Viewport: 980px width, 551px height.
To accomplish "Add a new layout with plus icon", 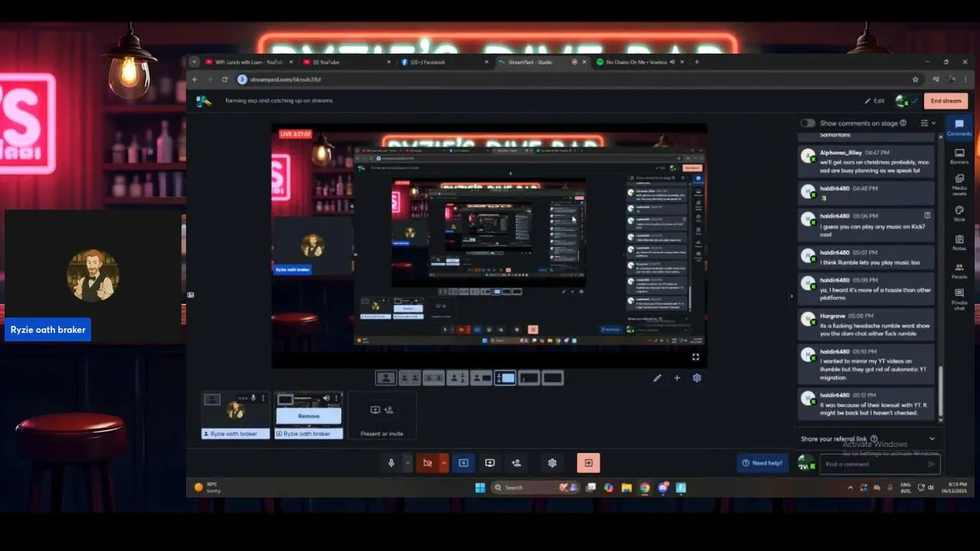I will pyautogui.click(x=677, y=378).
